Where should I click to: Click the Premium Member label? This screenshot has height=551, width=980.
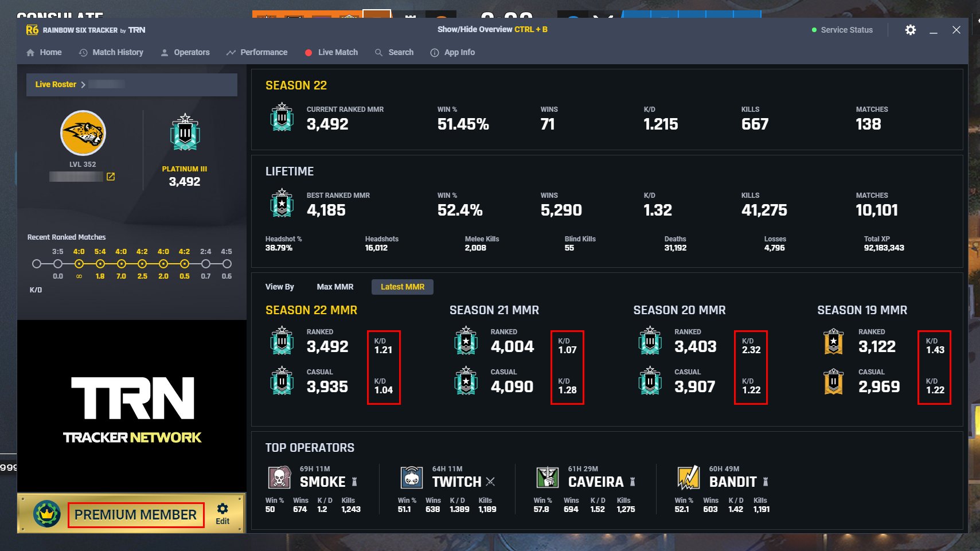(136, 514)
